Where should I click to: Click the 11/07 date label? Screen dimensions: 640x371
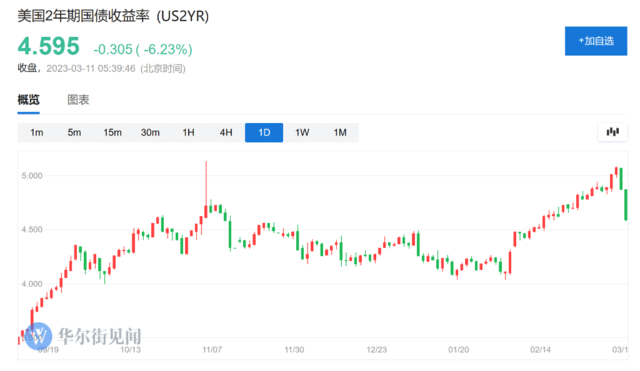coord(212,350)
